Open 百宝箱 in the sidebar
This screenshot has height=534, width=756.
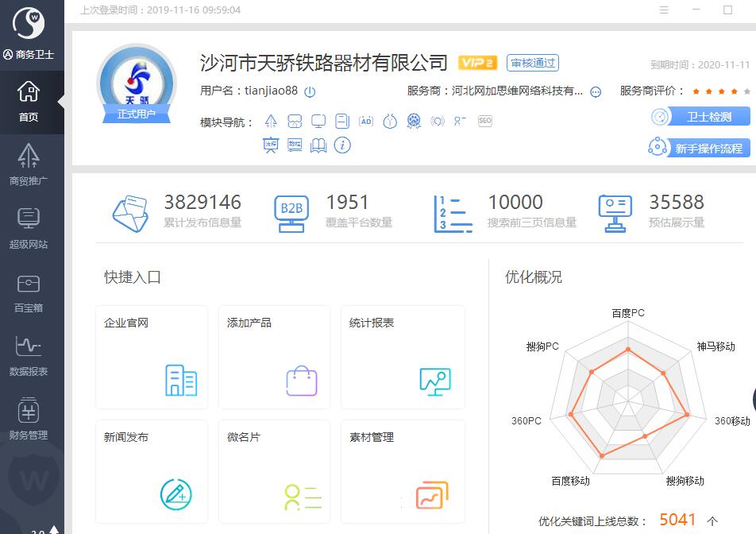tap(29, 292)
